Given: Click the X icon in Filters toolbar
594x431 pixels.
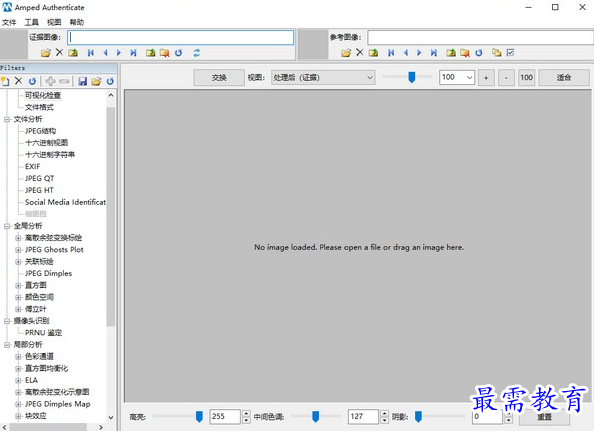Looking at the screenshot, I should [x=19, y=81].
